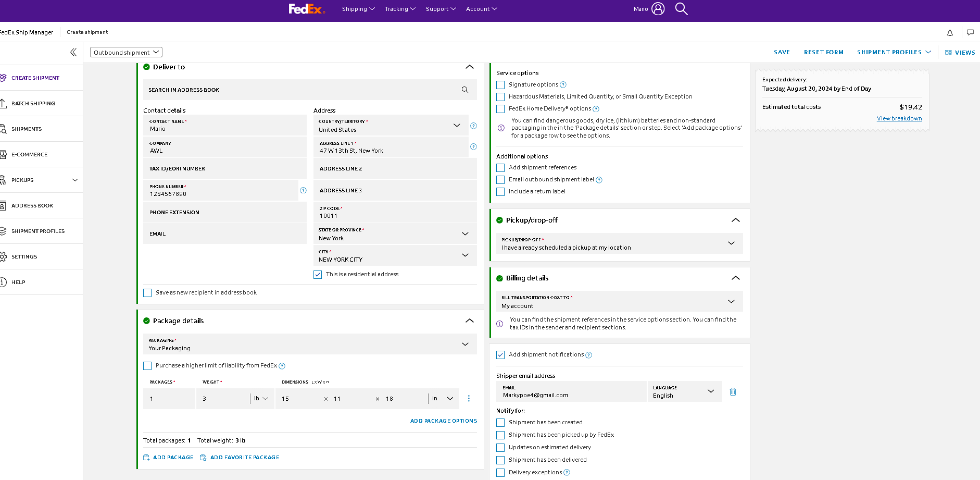
Task: Check Save as new recipient in address book
Action: (x=147, y=293)
